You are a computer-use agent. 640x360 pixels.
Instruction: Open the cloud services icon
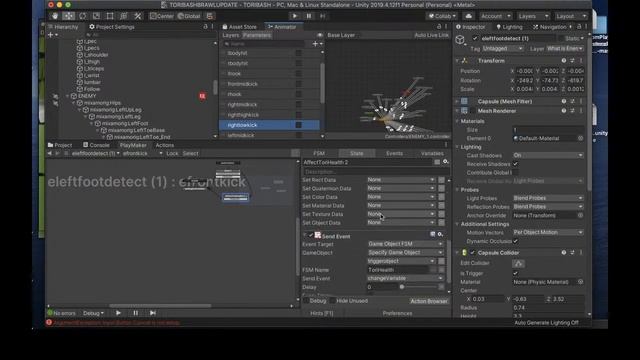click(469, 16)
